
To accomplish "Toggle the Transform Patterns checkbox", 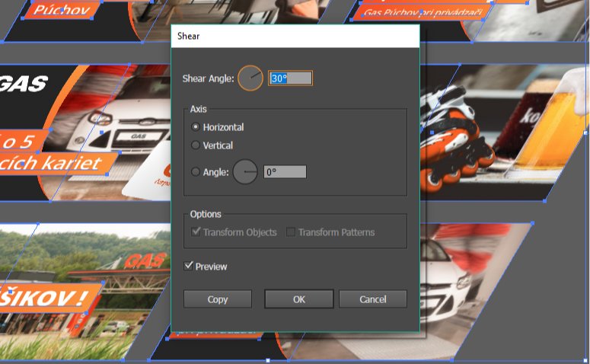I will click(x=291, y=232).
